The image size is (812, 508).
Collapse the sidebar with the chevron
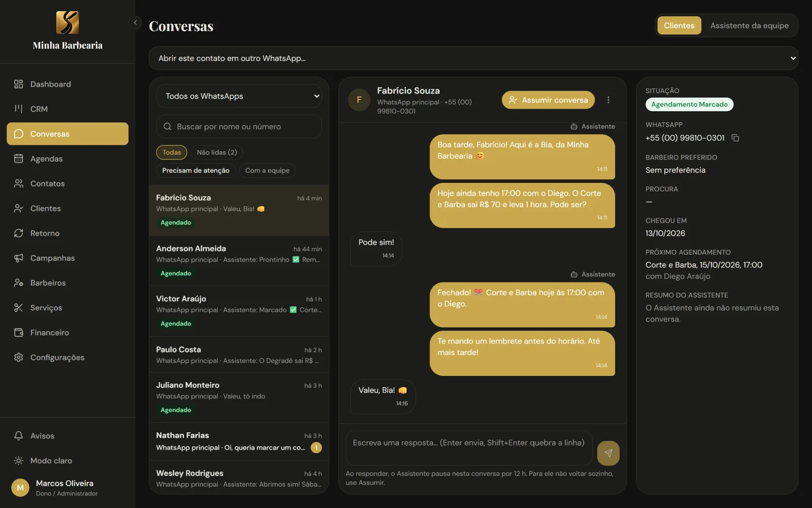pyautogui.click(x=135, y=22)
